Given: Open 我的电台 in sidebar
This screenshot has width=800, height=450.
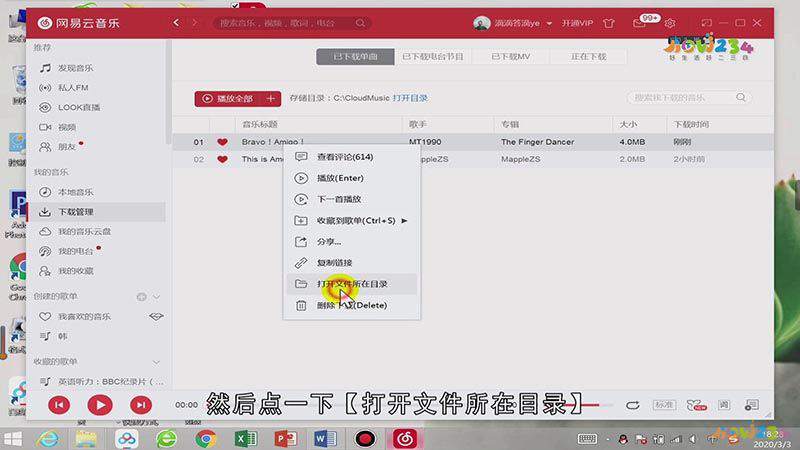Looking at the screenshot, I should click(75, 251).
